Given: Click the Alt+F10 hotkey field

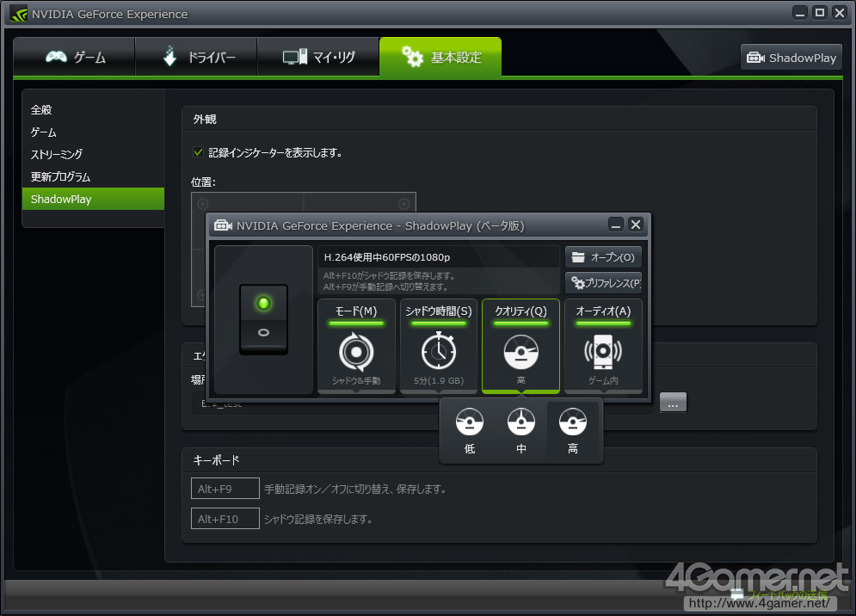Looking at the screenshot, I should click(225, 519).
